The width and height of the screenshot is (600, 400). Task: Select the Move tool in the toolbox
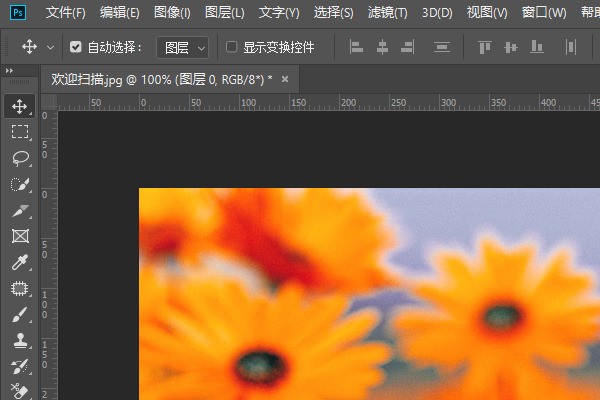tap(20, 106)
